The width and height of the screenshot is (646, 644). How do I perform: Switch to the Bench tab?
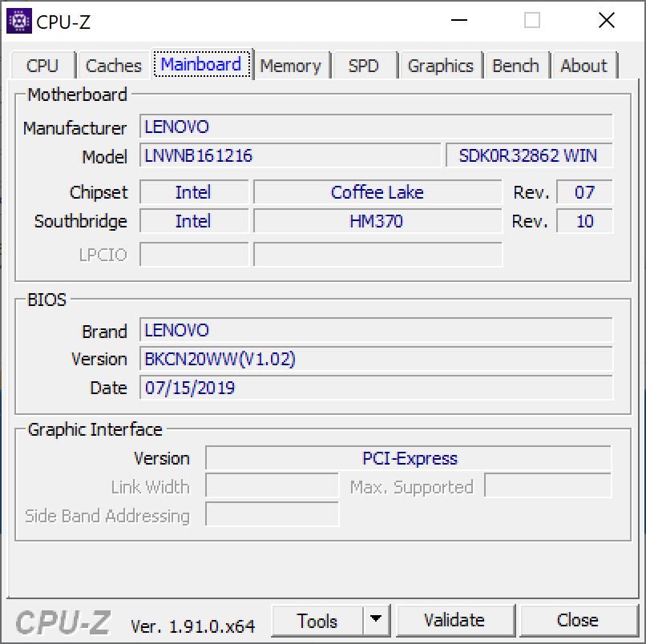click(515, 66)
